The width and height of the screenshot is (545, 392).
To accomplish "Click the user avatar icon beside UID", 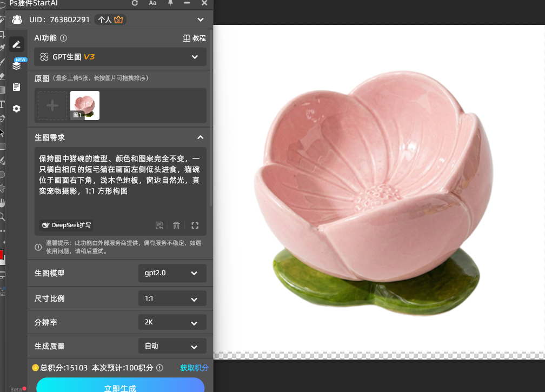I will (x=17, y=19).
